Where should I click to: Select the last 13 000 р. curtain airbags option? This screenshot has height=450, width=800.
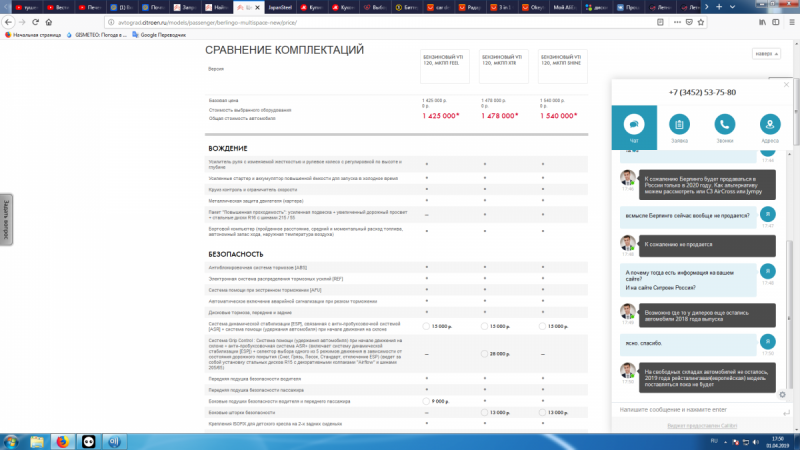[x=542, y=413]
